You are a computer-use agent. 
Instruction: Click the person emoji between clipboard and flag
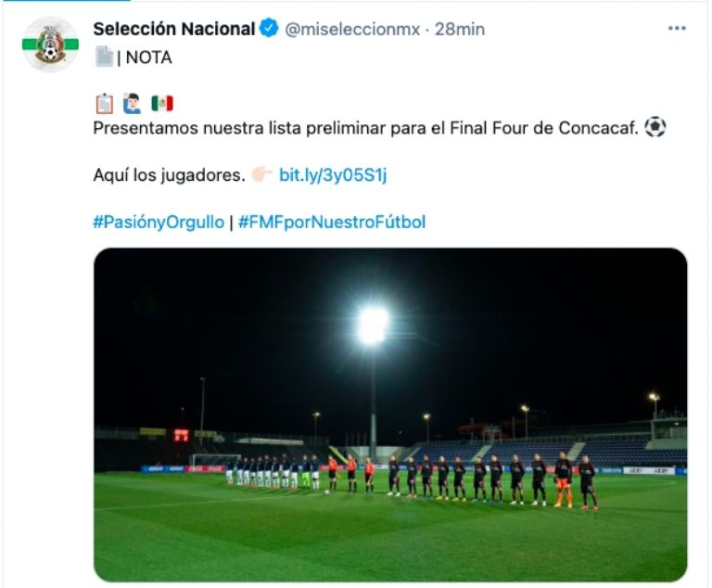click(133, 103)
